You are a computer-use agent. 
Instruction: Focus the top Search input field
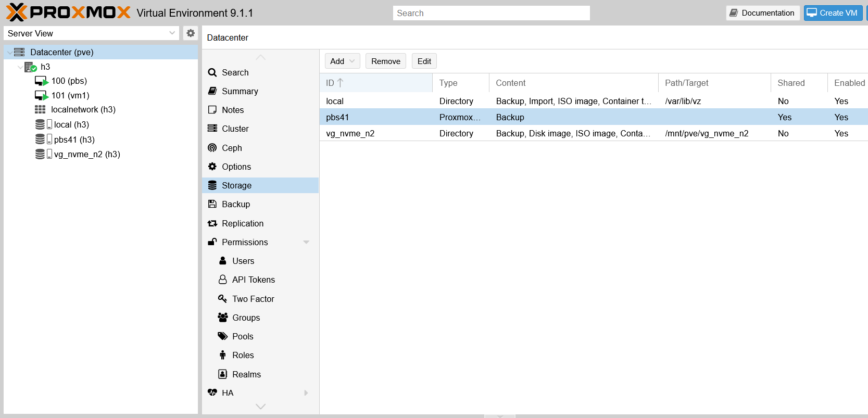click(x=491, y=13)
